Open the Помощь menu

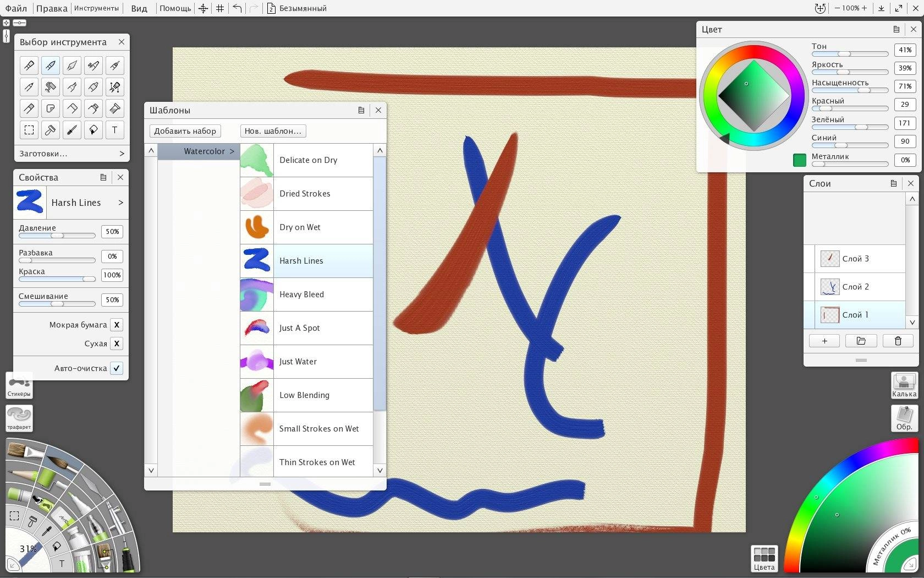pos(175,8)
